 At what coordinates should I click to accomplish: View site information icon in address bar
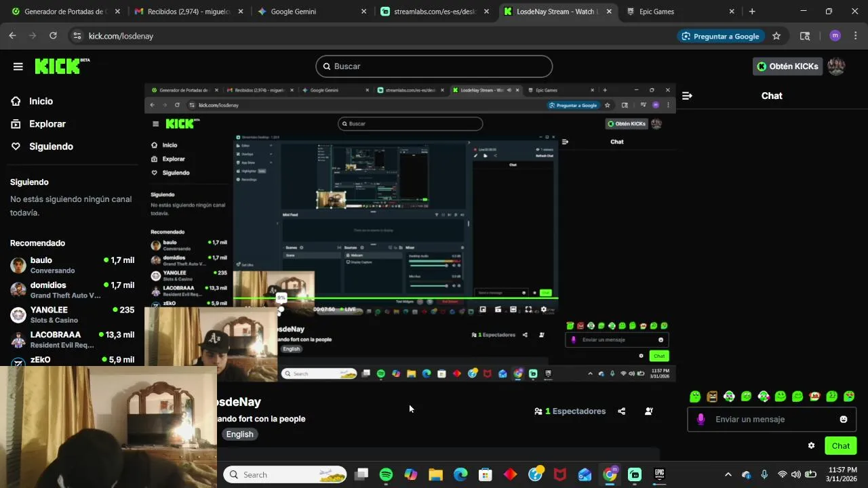[x=77, y=36]
